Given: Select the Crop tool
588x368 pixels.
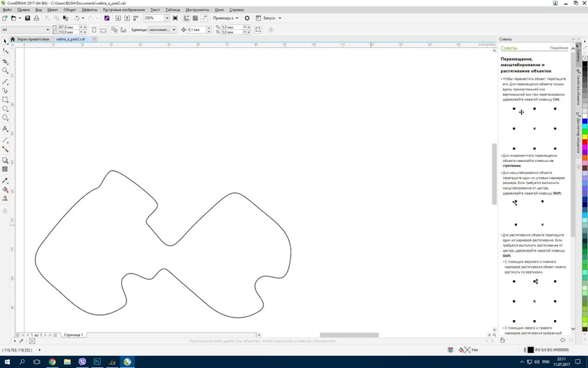Looking at the screenshot, I should [x=5, y=61].
